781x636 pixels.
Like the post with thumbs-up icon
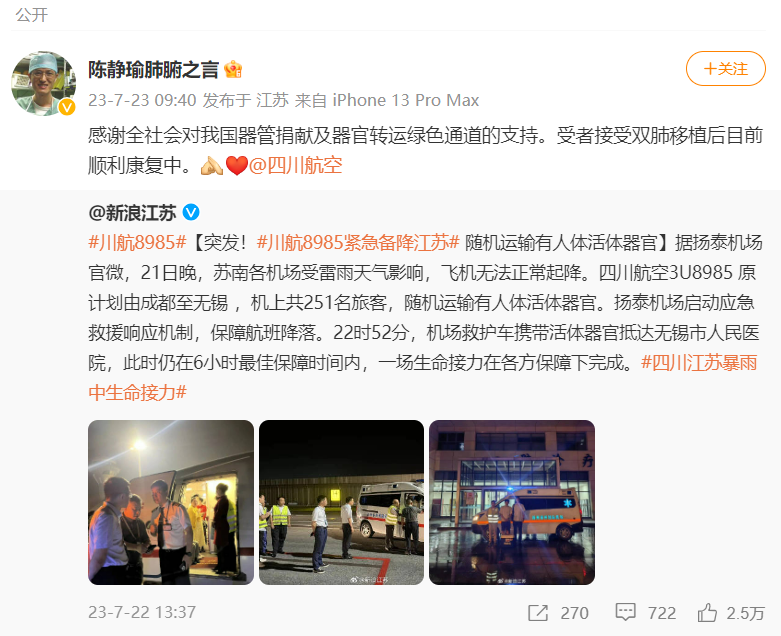pyautogui.click(x=707, y=612)
